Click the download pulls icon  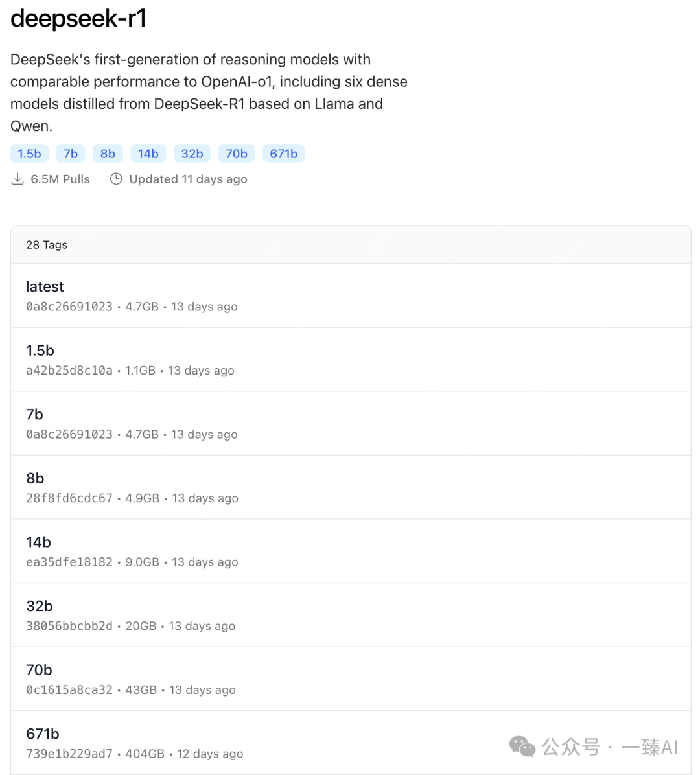coord(17,179)
